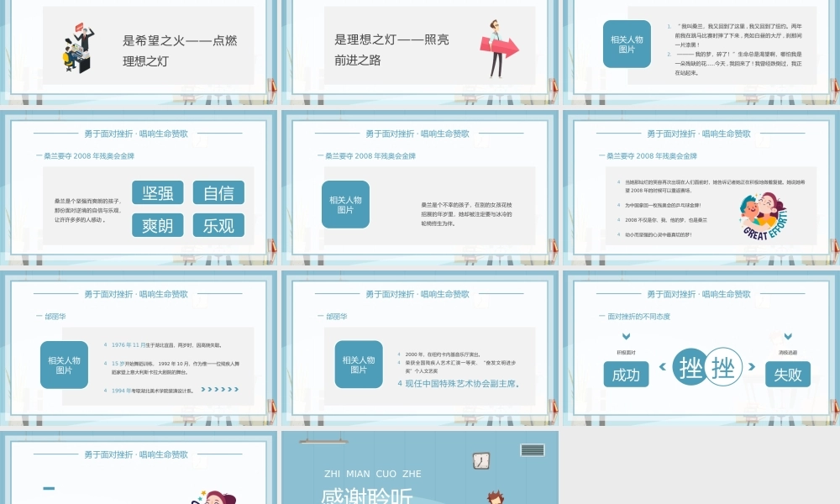Click the line "为中国拿回一枚残奥会的乒乓球金牌"
Viewport: 840px width, 504px height.
click(x=663, y=205)
